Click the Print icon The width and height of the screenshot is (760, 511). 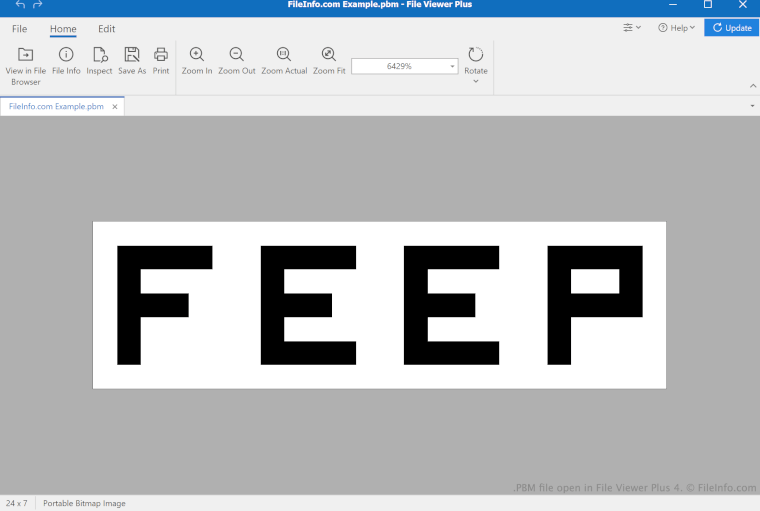161,55
